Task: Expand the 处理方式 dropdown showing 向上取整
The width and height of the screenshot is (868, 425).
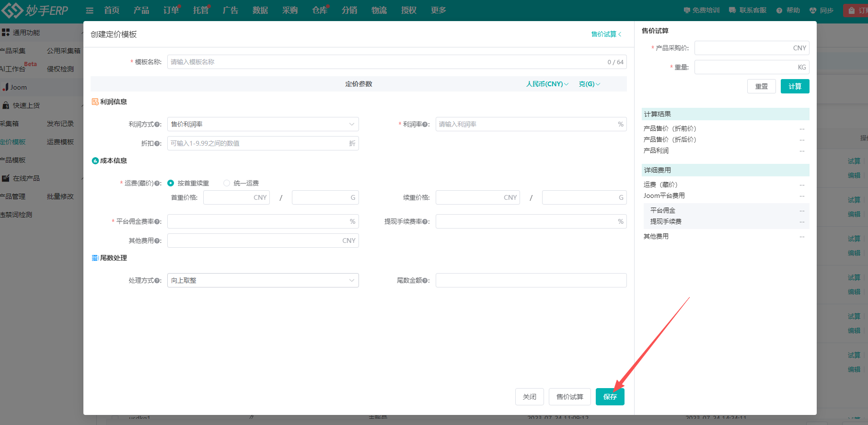Action: point(263,280)
